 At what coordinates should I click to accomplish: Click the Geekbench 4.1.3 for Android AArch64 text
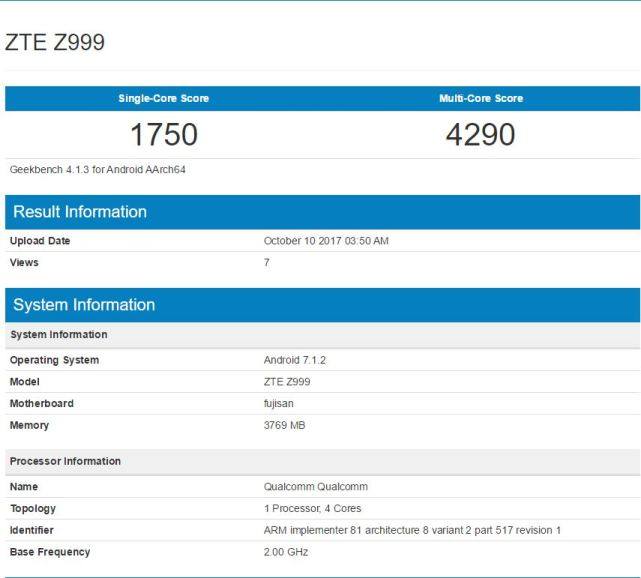pyautogui.click(x=98, y=170)
